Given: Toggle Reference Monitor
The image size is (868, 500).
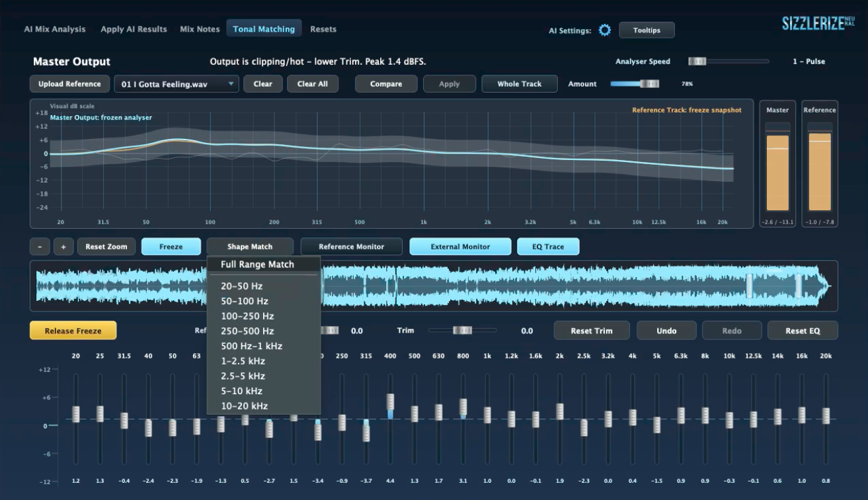Looking at the screenshot, I should (x=352, y=247).
